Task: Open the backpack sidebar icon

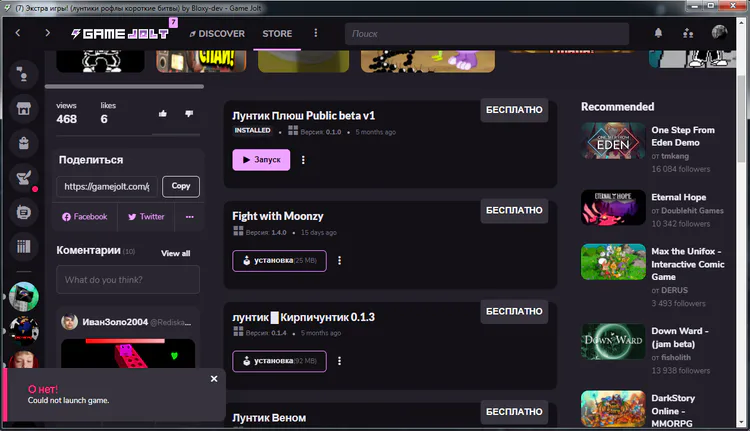Action: (x=23, y=143)
